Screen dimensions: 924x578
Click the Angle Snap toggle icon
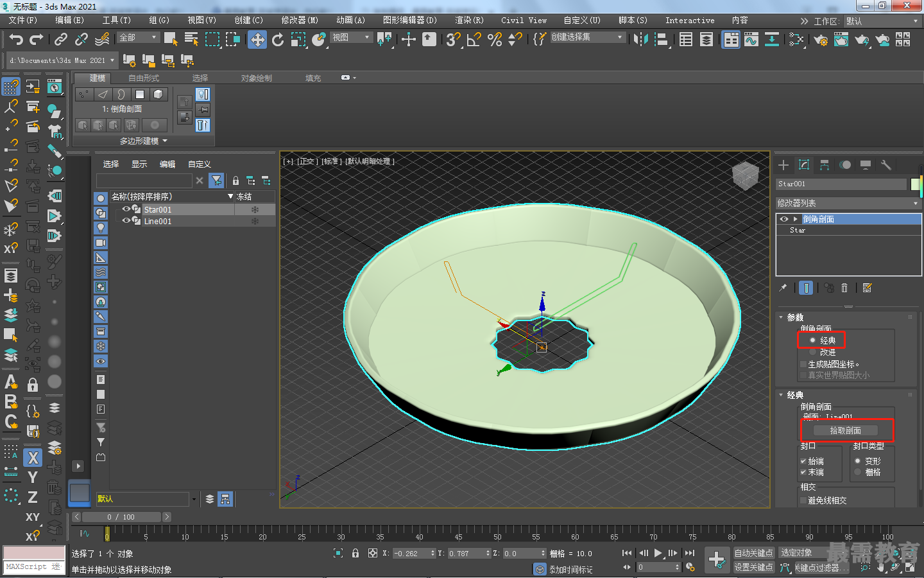[x=474, y=40]
